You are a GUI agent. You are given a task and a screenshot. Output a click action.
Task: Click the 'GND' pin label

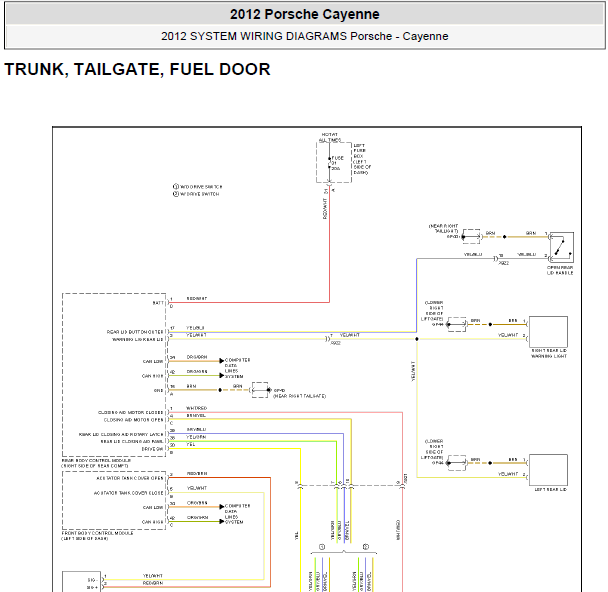[159, 390]
